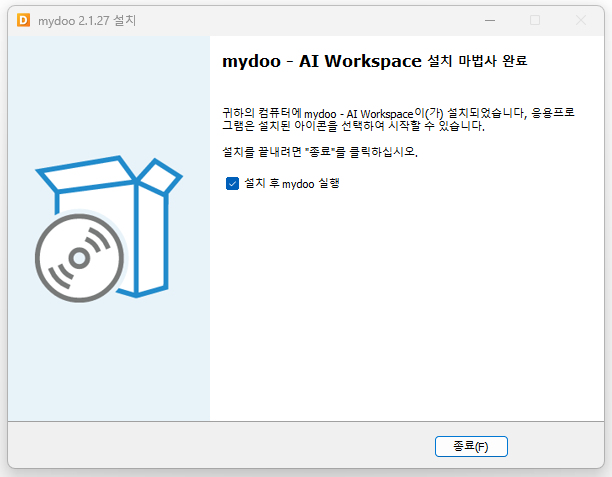
Task: Click the text 설치를 끝내려면 "종료"를 클릭하십시오
Action: 320,151
